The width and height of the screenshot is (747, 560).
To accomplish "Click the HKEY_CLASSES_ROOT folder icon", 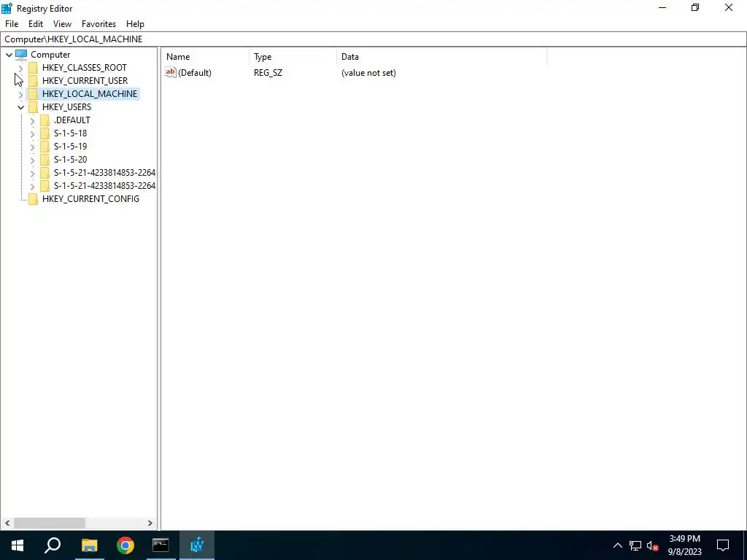I will (x=33, y=68).
